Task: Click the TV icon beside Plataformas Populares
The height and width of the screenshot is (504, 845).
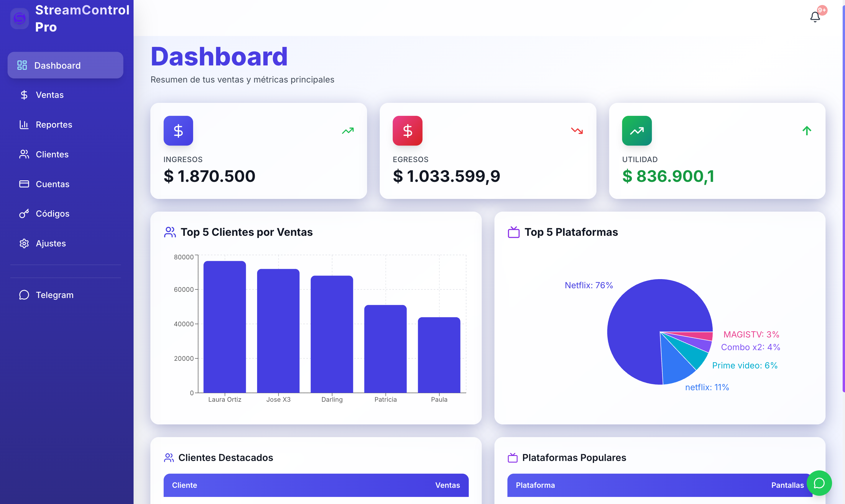Action: (x=512, y=458)
